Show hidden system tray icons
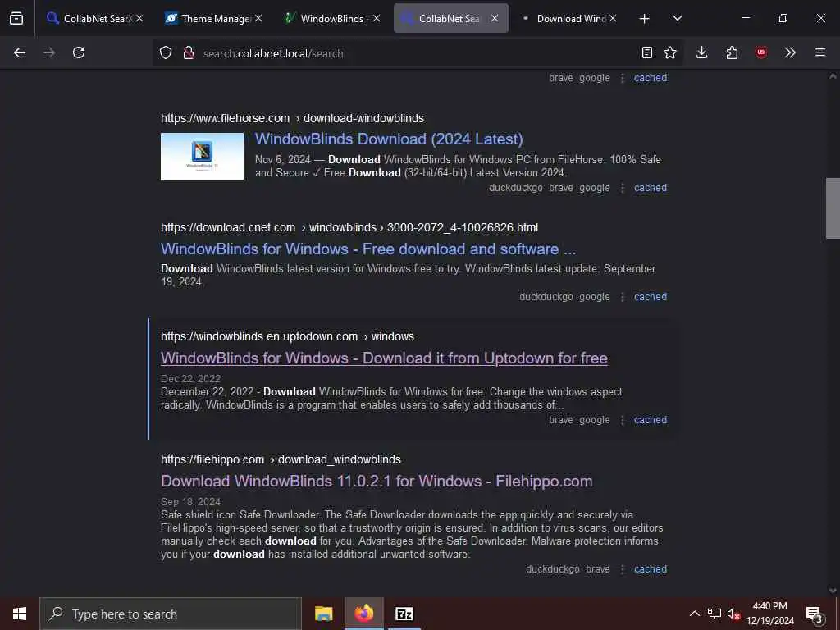 tap(695, 614)
